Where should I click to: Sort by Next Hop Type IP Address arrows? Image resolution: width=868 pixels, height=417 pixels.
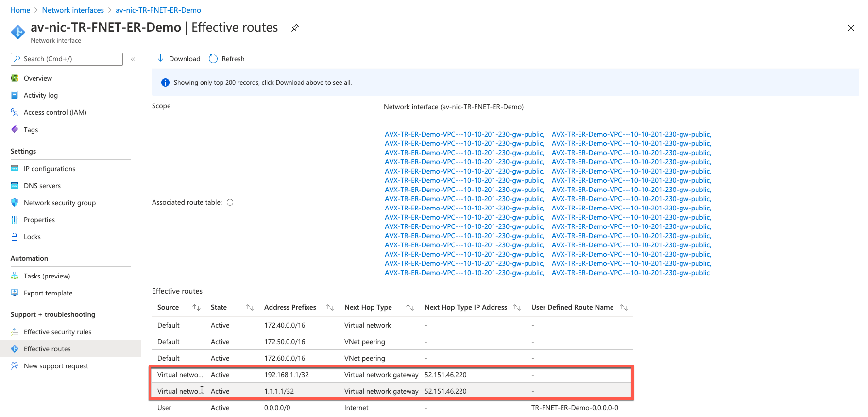coord(517,307)
